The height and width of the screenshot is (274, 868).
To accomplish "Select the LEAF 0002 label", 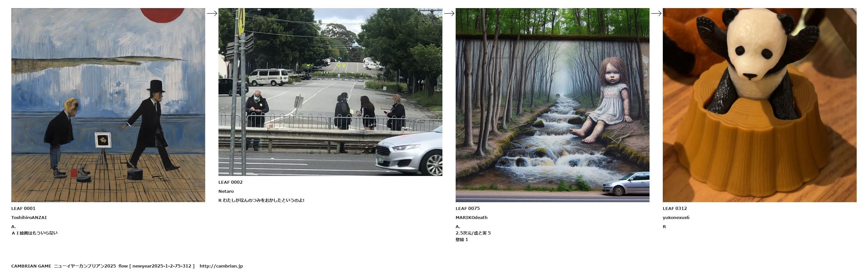I will pos(230,182).
